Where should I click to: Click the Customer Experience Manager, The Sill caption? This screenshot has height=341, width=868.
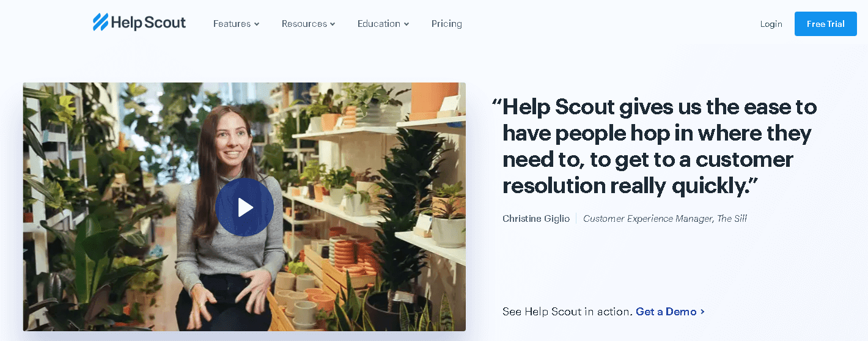(x=665, y=219)
